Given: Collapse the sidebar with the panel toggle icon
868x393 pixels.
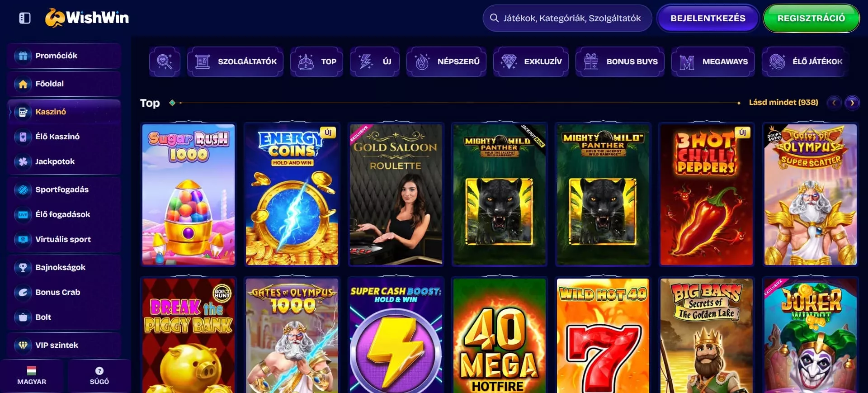Looking at the screenshot, I should click(25, 18).
